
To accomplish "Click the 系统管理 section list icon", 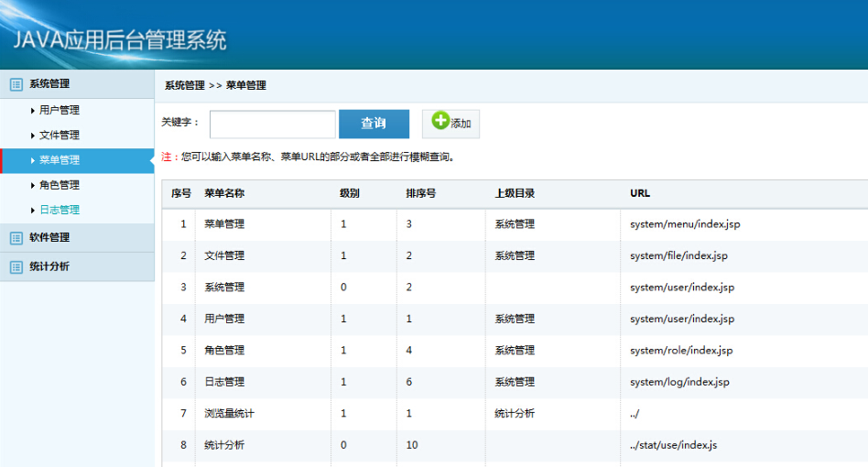I will (x=16, y=84).
